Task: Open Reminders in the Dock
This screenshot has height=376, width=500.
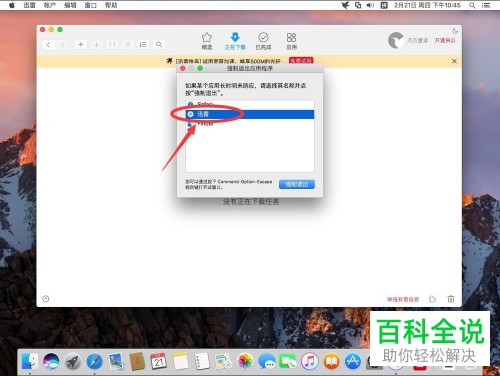Action: point(202,361)
